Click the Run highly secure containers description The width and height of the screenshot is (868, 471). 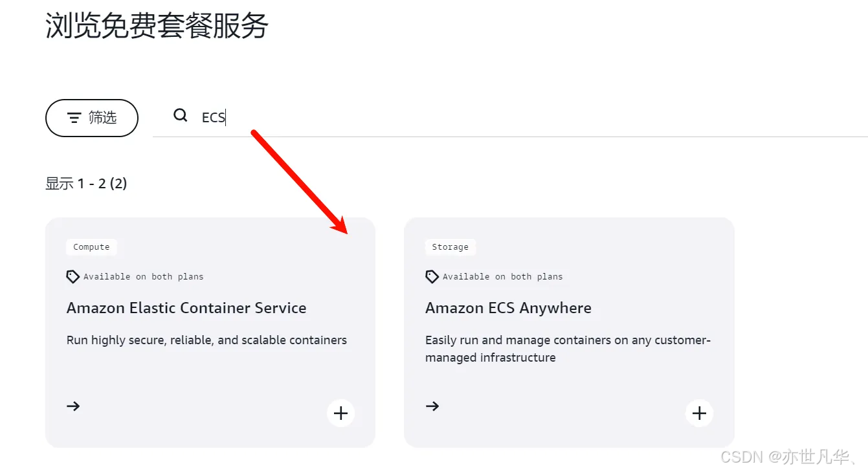pyautogui.click(x=206, y=340)
